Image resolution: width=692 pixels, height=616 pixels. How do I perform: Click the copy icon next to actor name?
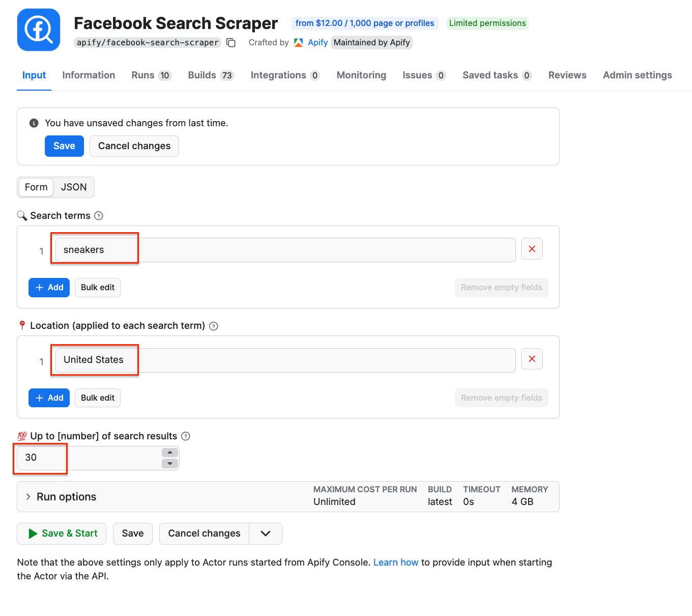coord(230,43)
